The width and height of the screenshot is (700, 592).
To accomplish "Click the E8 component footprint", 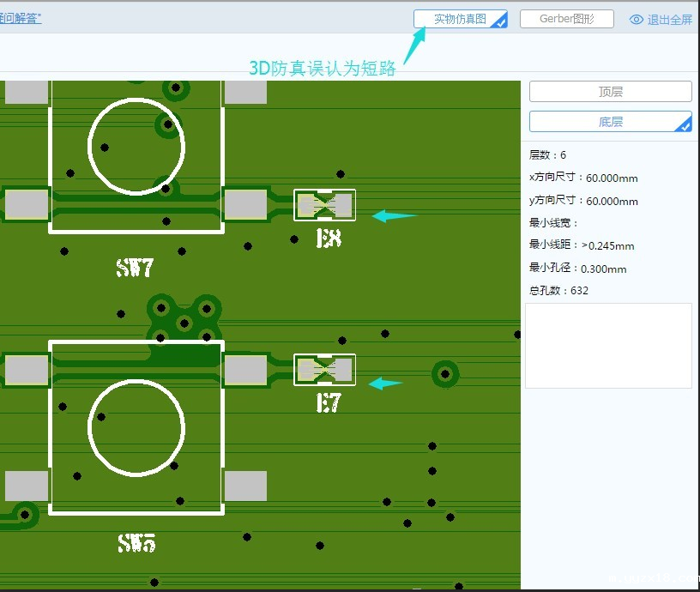I will 324,205.
